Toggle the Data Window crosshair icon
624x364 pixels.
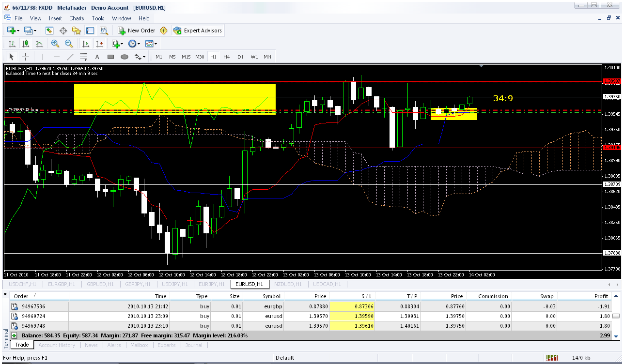coord(63,30)
